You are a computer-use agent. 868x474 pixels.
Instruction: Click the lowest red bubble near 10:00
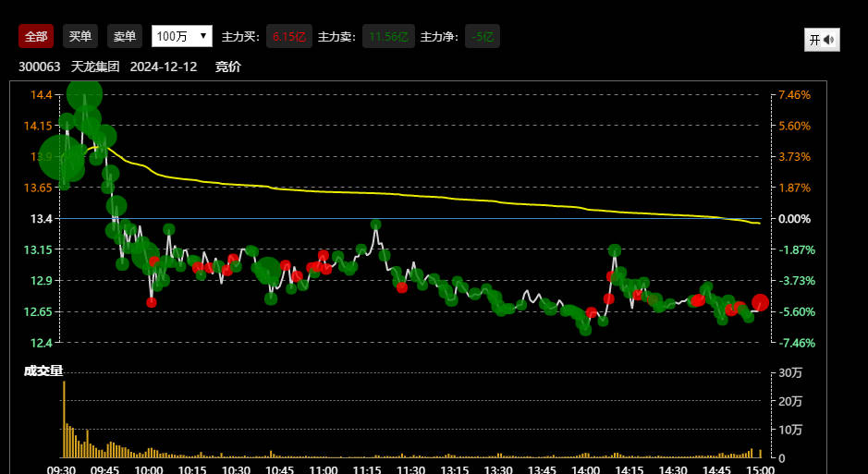(152, 302)
